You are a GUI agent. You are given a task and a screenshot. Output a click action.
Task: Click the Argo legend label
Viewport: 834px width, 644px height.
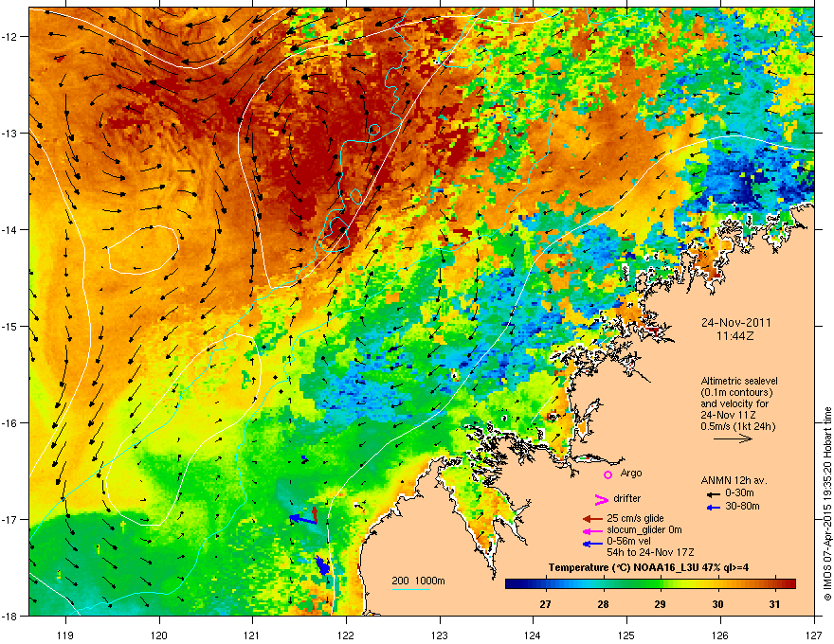(631, 473)
